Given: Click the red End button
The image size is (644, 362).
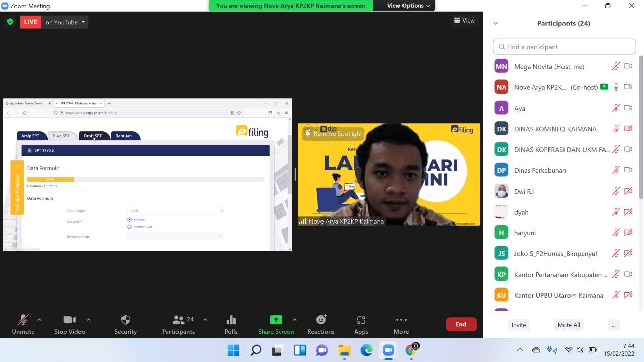Looking at the screenshot, I should (x=461, y=324).
